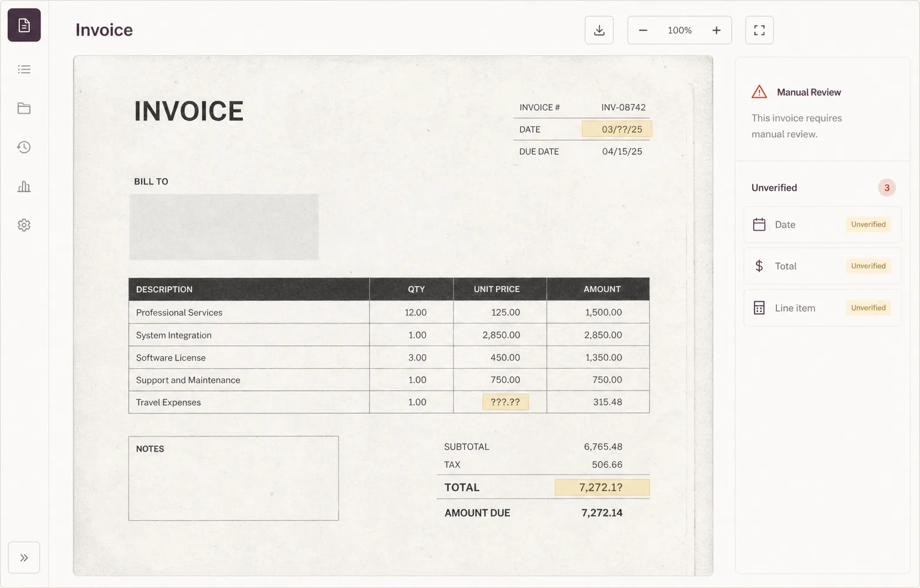The width and height of the screenshot is (920, 588).
Task: Click the tax value 506.66
Action: pos(607,465)
